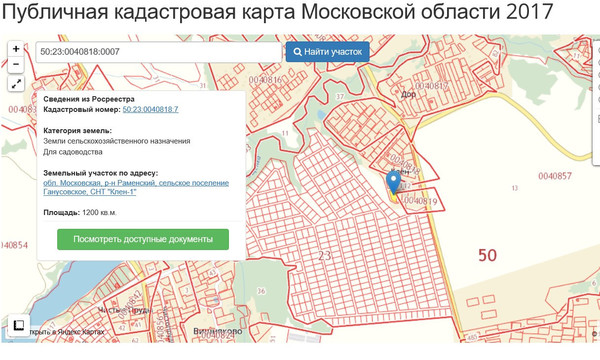Screen dimensions: 600x360
Task: Click map quarter label 0040854
Action: (14, 245)
